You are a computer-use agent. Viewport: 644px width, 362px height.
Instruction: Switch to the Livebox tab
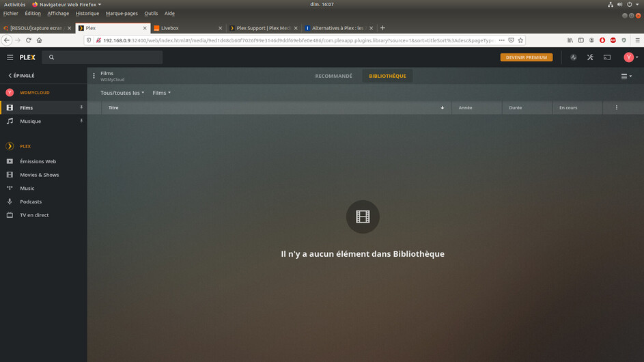[188, 28]
